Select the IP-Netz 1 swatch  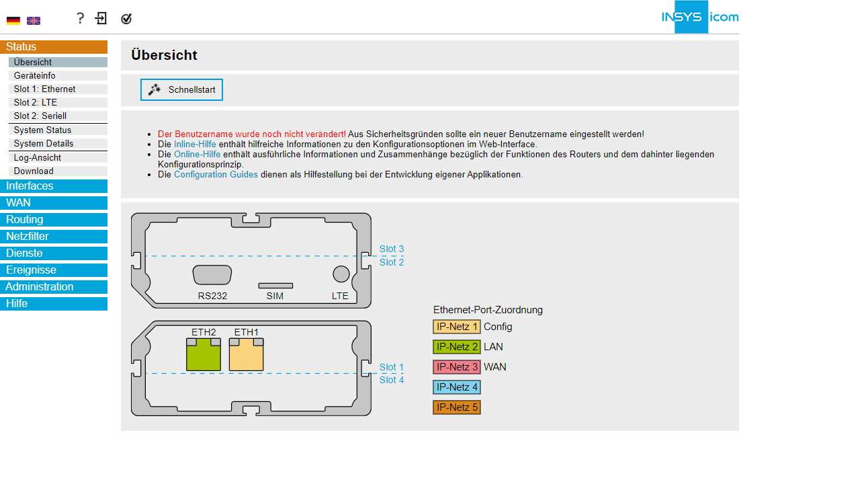click(x=457, y=327)
